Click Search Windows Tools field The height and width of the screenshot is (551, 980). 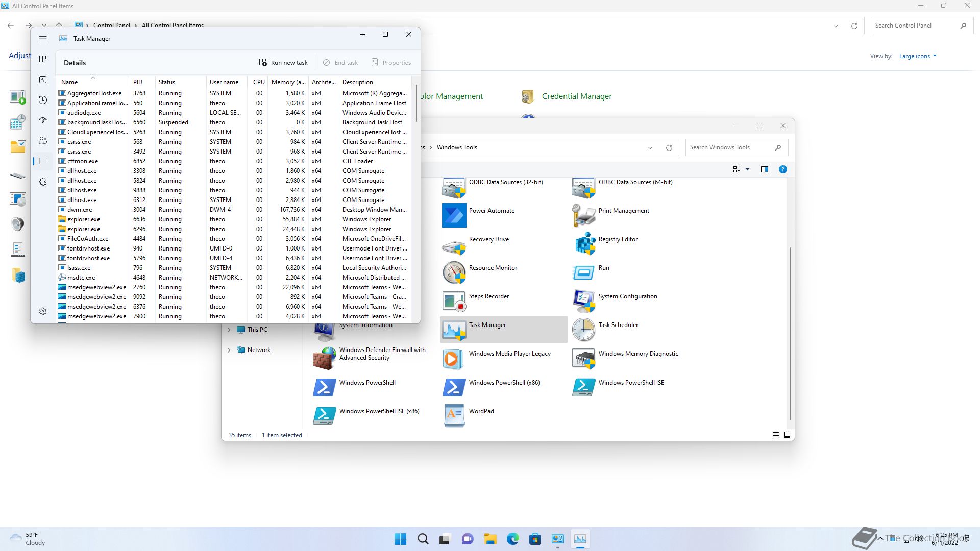737,147
